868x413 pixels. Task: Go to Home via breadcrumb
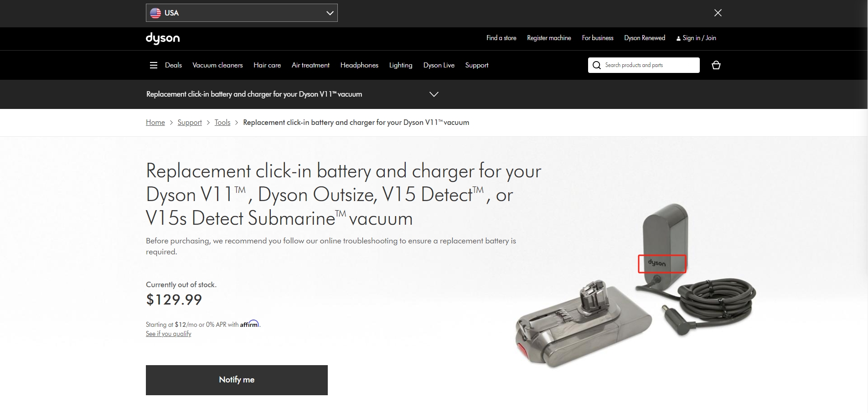point(155,123)
